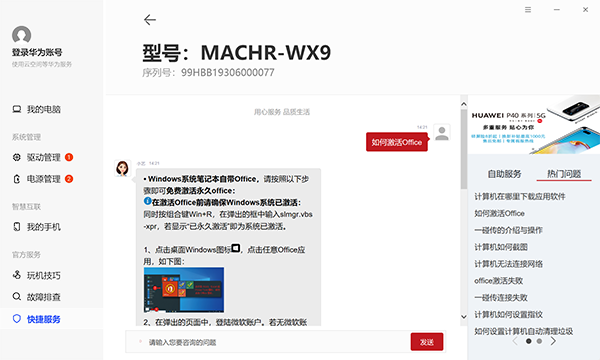Go to previous page of hot questions
Screen dimensions: 600x360
click(x=515, y=341)
